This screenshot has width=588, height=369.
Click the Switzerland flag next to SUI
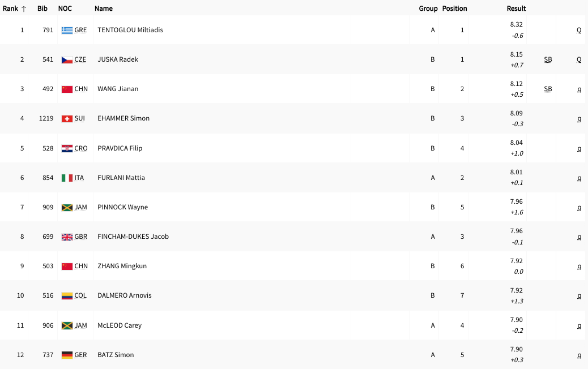tap(67, 119)
